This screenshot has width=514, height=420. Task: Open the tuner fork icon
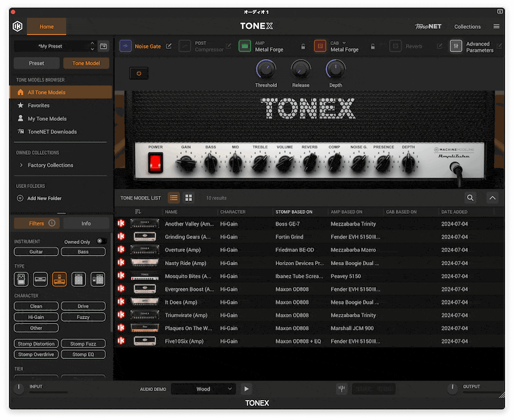342,389
